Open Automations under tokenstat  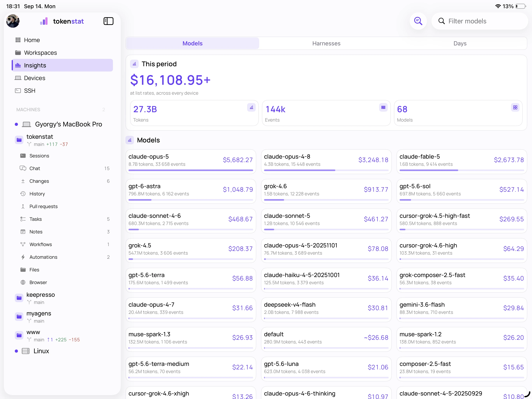point(64,257)
